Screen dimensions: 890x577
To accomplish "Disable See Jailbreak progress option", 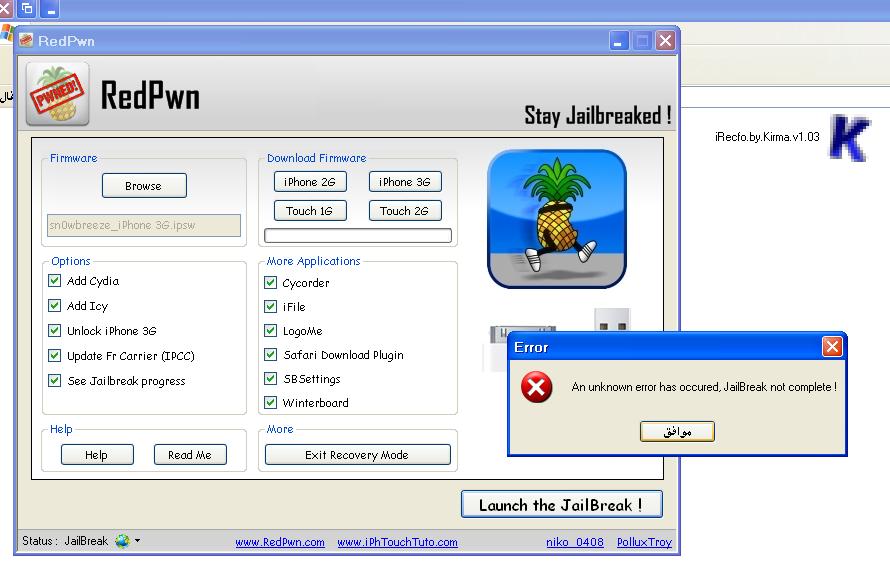I will point(54,380).
